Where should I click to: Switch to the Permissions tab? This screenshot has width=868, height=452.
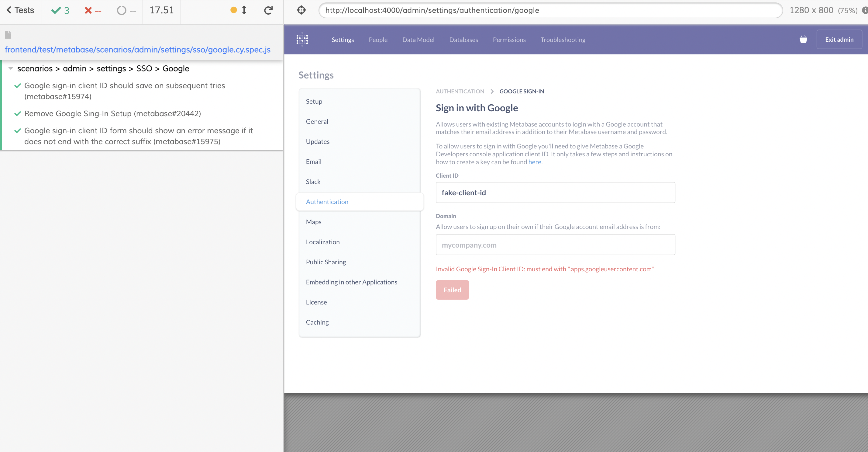click(509, 40)
